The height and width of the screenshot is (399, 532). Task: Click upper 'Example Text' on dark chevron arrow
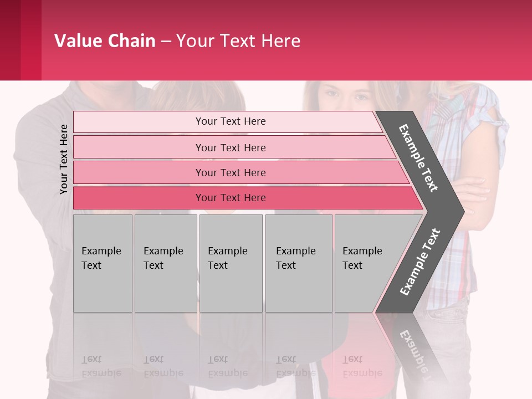tap(418, 157)
